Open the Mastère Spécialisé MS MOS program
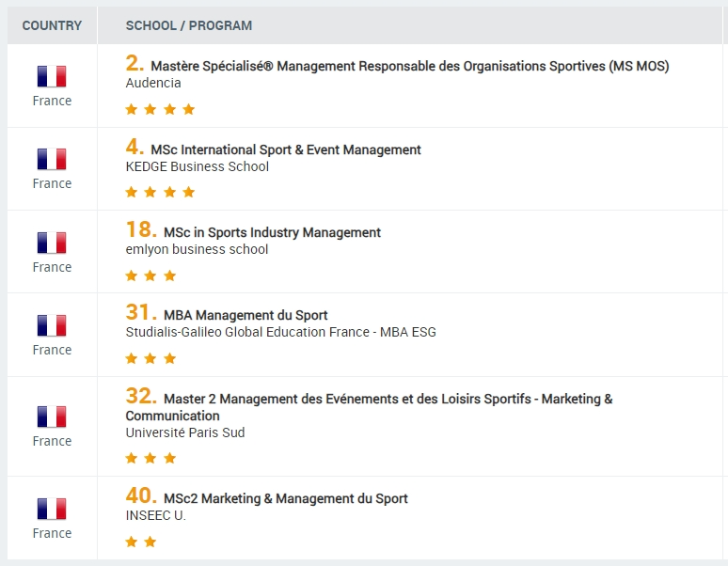 point(409,67)
